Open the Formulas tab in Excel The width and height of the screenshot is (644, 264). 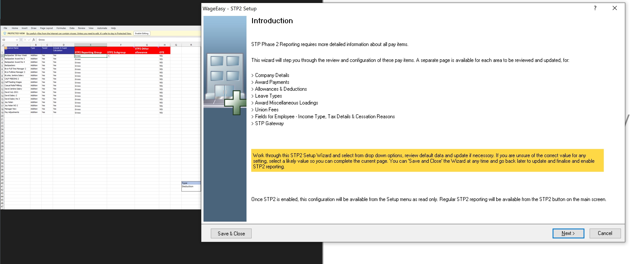coord(61,28)
